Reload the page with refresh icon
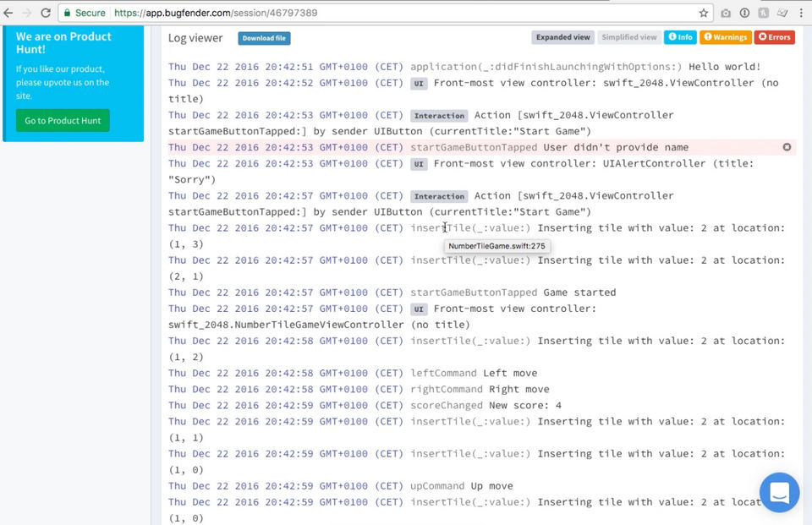812x525 pixels. [46, 13]
